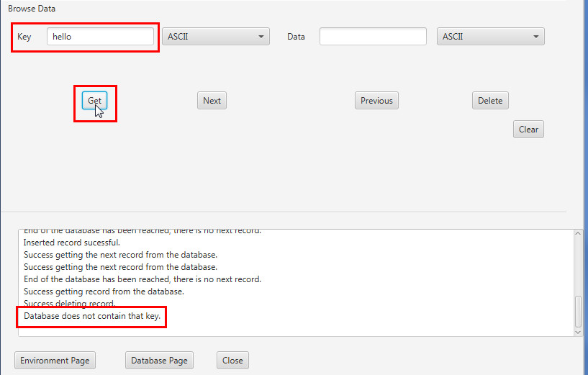This screenshot has height=375, width=588.
Task: Click the Key input field containing hello
Action: [100, 37]
